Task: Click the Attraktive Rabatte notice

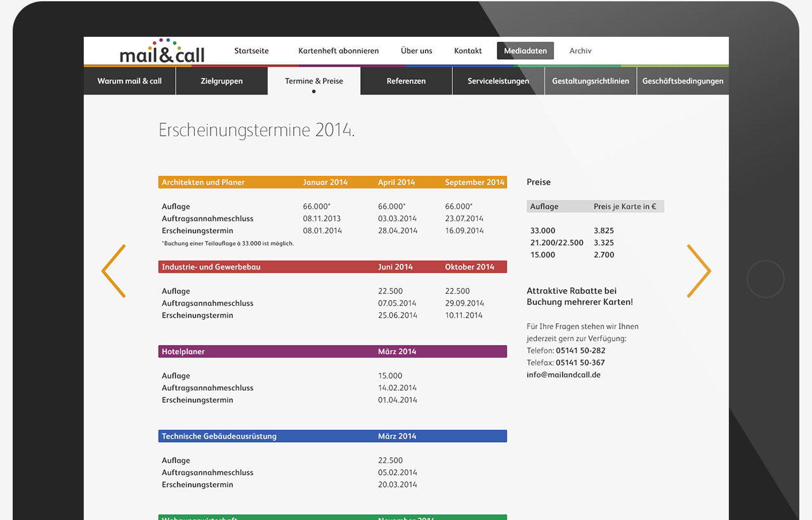Action: [580, 296]
